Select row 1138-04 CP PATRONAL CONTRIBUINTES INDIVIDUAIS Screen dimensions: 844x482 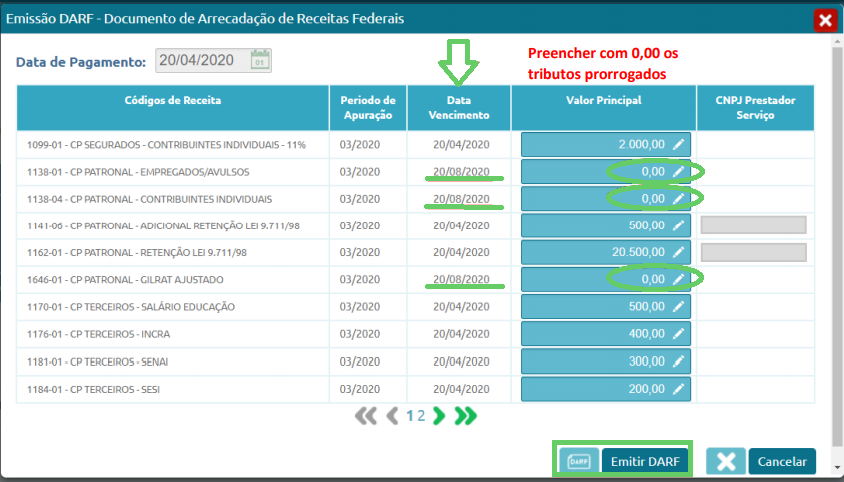(x=150, y=199)
